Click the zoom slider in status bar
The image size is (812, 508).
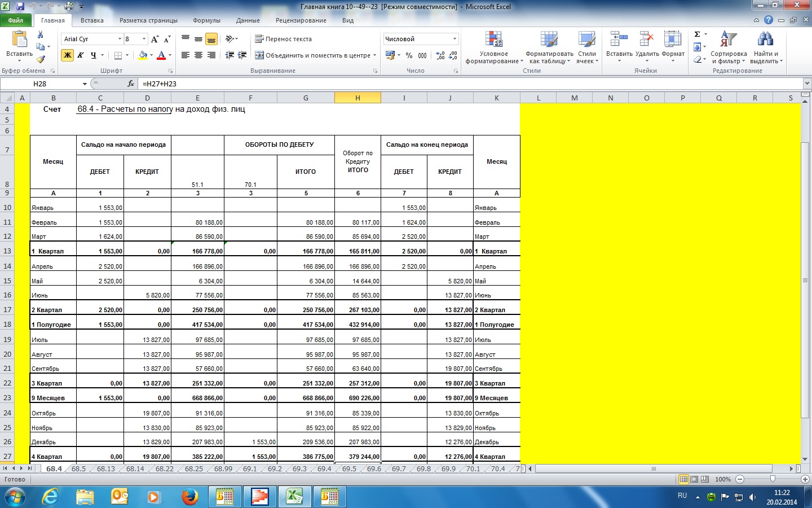click(772, 479)
